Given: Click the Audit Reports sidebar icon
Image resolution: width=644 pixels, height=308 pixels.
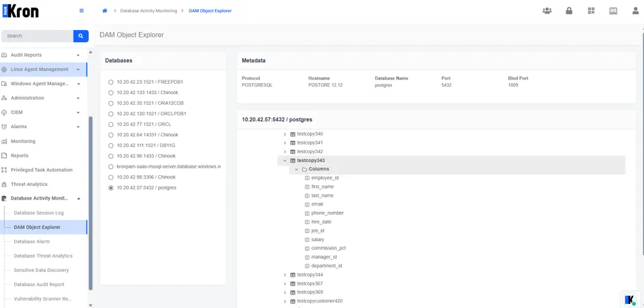Looking at the screenshot, I should coord(4,55).
